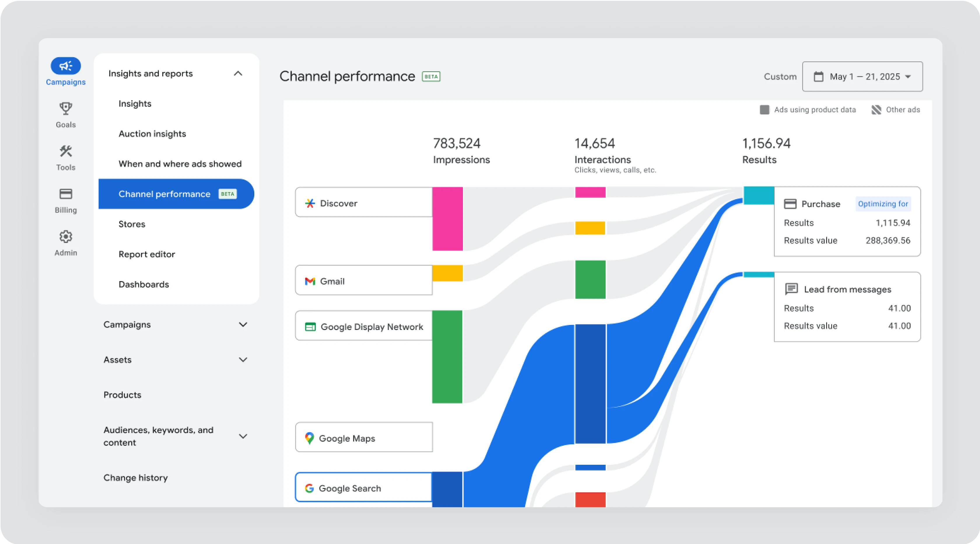Open Tools wrench icon
The image size is (980, 544).
[x=65, y=151]
